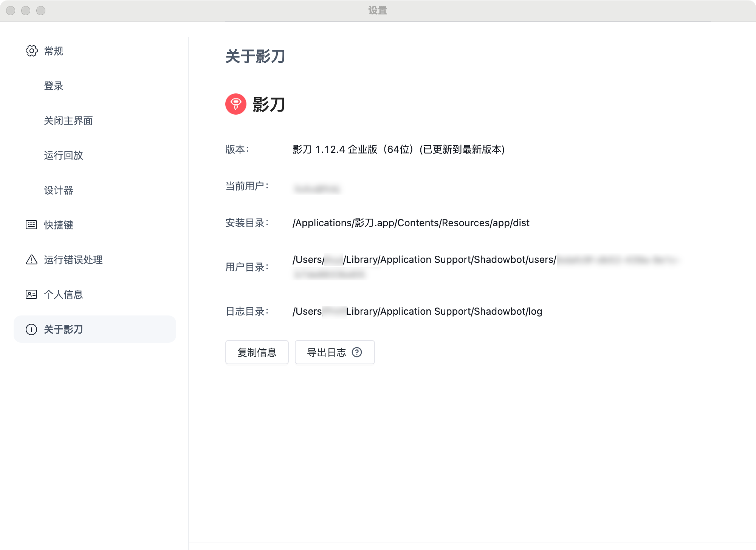The image size is (756, 550).
Task: Open the 运行错误处理 page
Action: pyautogui.click(x=73, y=260)
